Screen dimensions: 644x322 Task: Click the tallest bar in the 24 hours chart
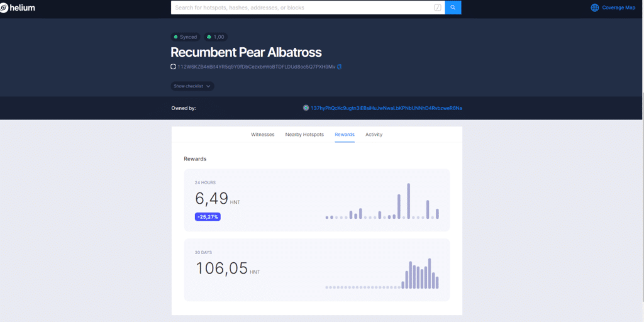(x=408, y=201)
